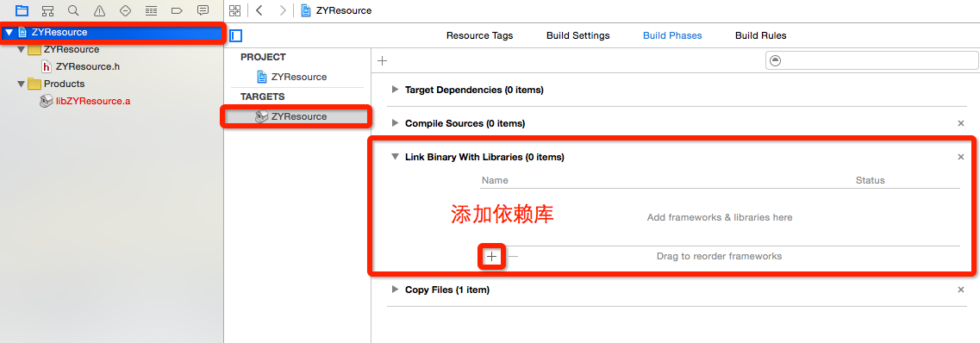The image size is (980, 343).
Task: Open the Breakpoint navigator icon
Action: pos(176,10)
